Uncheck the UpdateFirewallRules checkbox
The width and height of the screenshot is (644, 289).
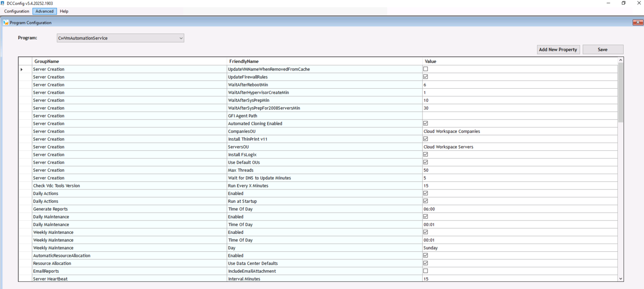pos(425,77)
